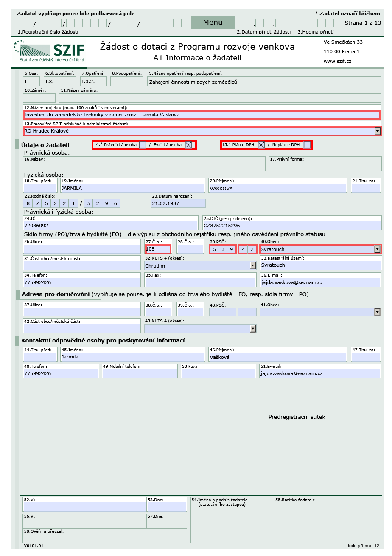Click the field 21 Titul za

pyautogui.click(x=366, y=188)
